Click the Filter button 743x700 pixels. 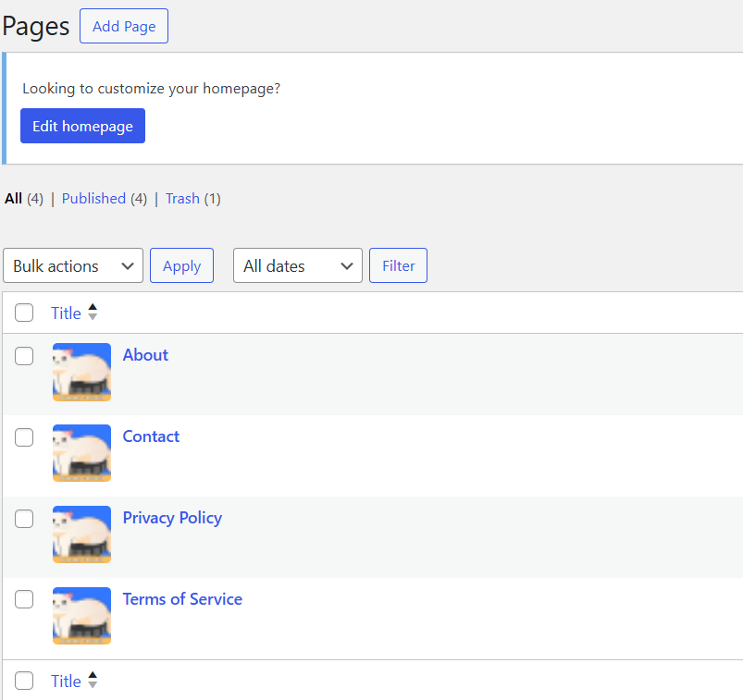(x=398, y=265)
